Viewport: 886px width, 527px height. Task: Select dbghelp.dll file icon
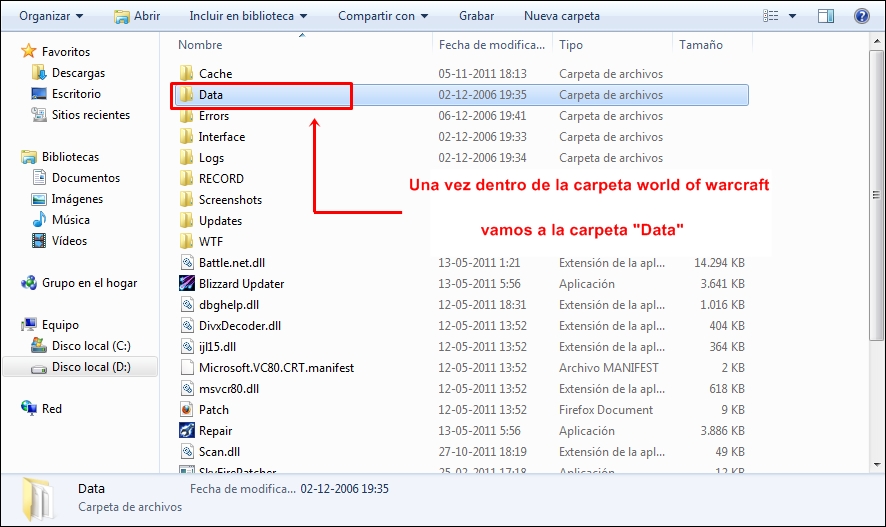pos(187,304)
